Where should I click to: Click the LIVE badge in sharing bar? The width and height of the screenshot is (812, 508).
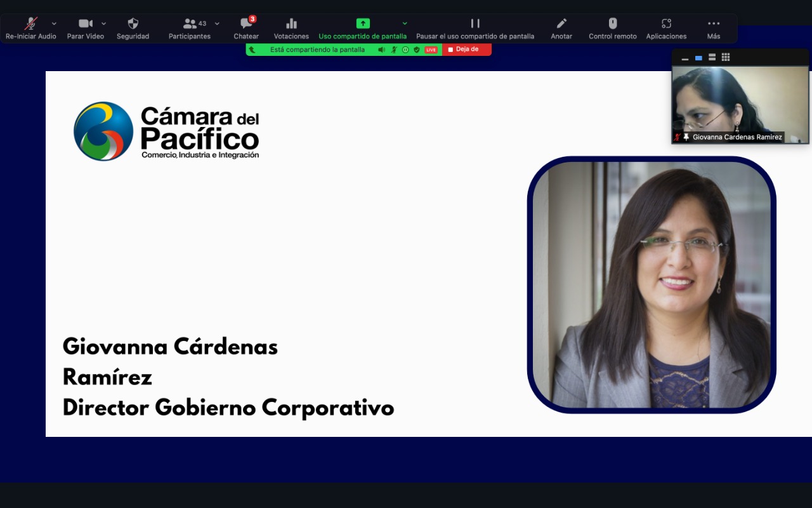[431, 50]
